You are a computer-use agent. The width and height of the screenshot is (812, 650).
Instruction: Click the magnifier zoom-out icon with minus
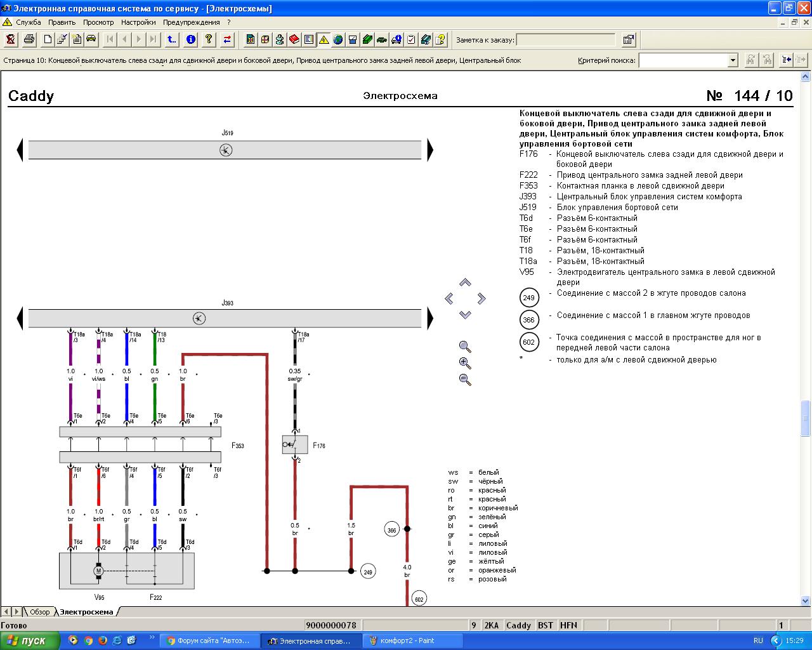tap(465, 380)
